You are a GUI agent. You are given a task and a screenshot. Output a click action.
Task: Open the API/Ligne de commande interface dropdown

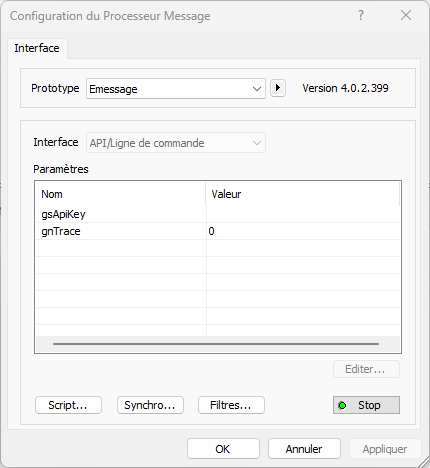[176, 143]
